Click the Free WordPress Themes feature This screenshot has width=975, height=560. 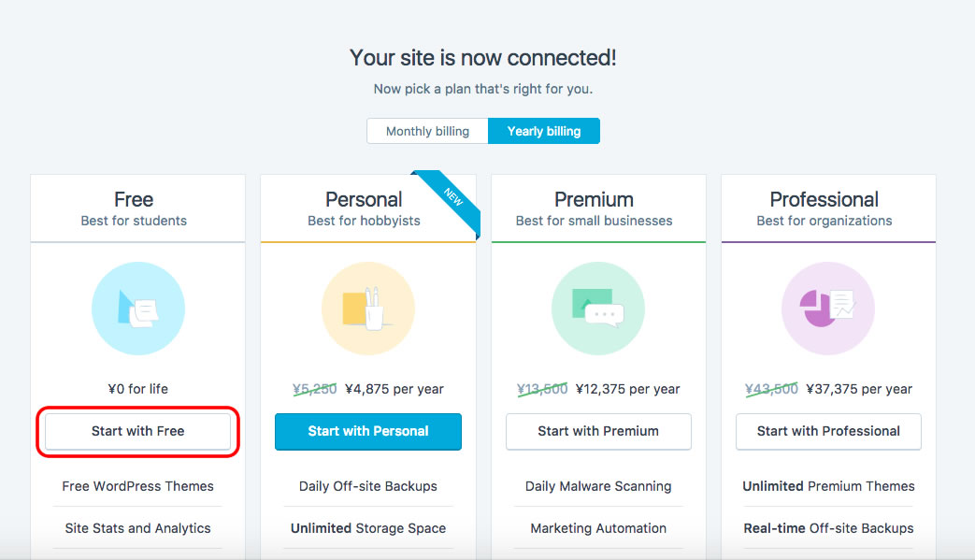click(137, 486)
